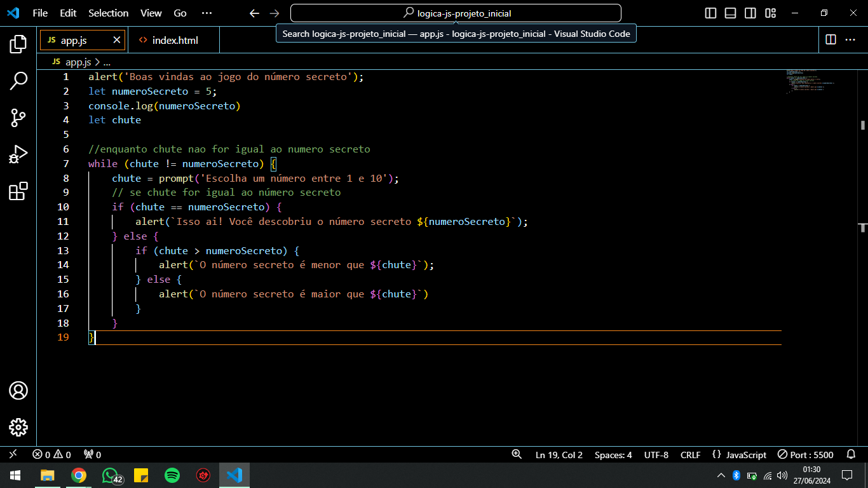Show errors and warnings in Problems
Image resolution: width=868 pixels, height=488 pixels.
pos(51,454)
